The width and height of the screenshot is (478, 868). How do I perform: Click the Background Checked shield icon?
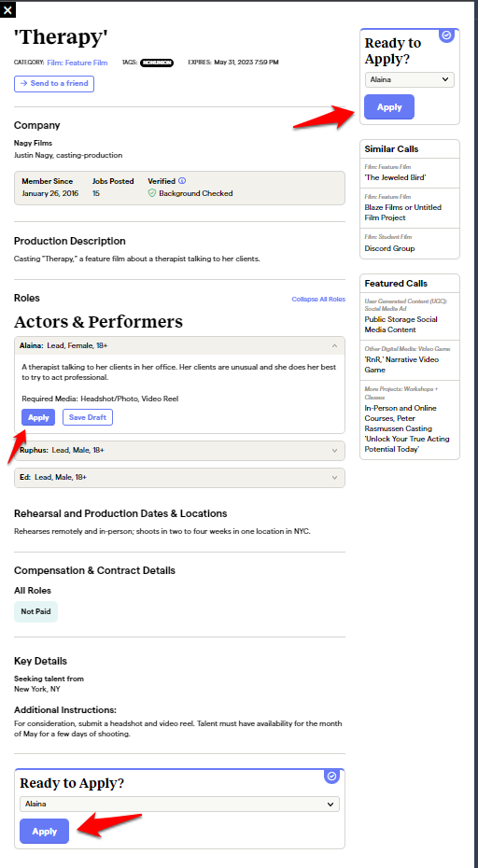tap(152, 194)
